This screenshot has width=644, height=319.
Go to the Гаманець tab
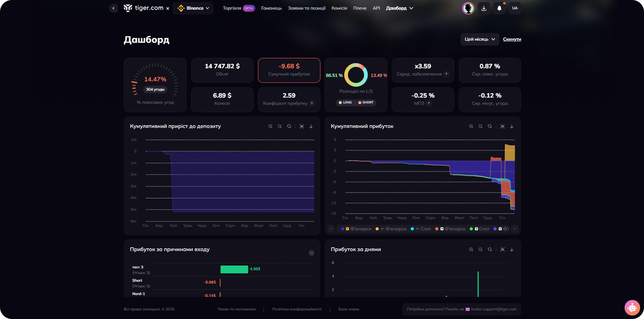[271, 8]
